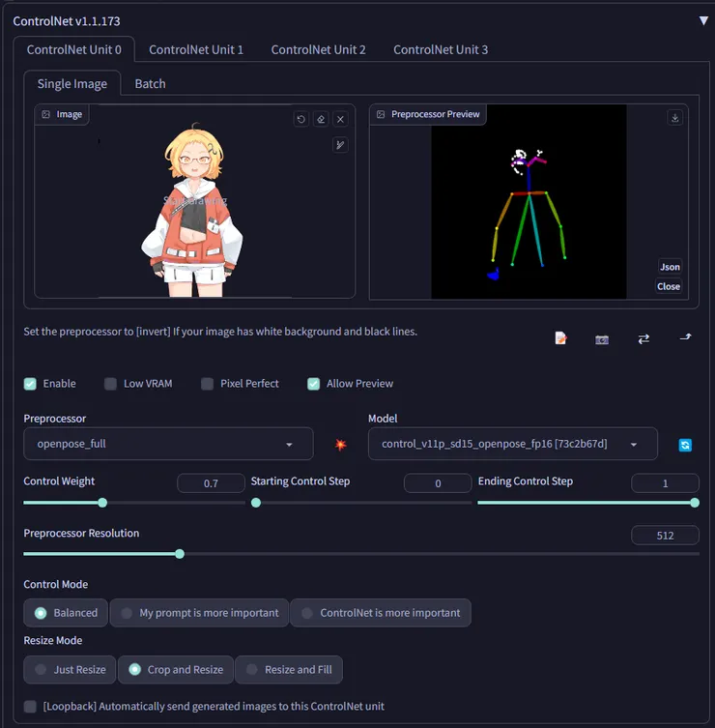Viewport: 715px width, 728px height.
Task: Switch to ControlNet Unit 0 tab
Action: click(74, 49)
